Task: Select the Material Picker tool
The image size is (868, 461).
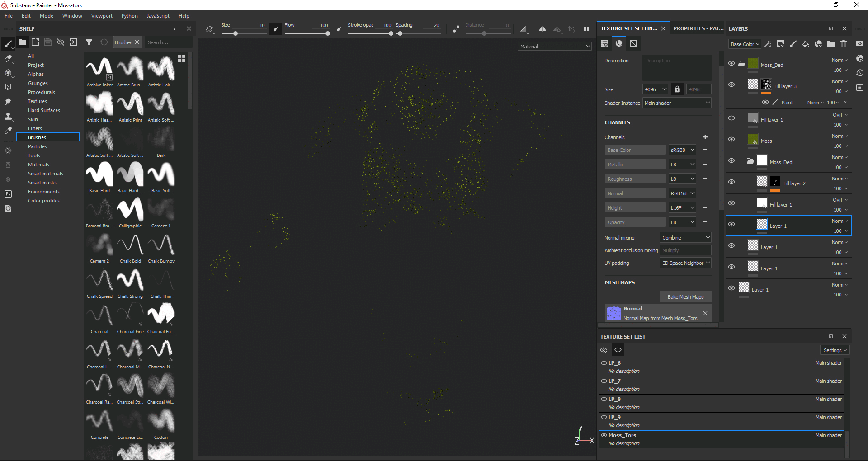Action: tap(8, 131)
